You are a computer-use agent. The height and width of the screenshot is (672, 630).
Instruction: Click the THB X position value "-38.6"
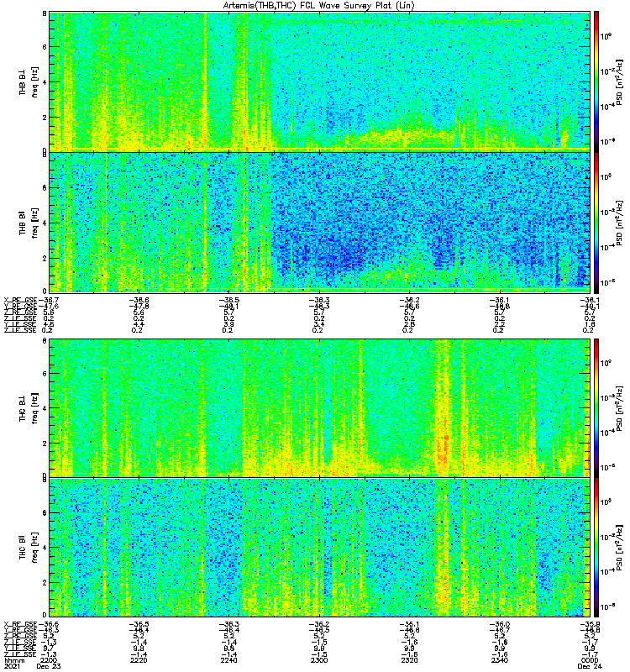coord(139,301)
